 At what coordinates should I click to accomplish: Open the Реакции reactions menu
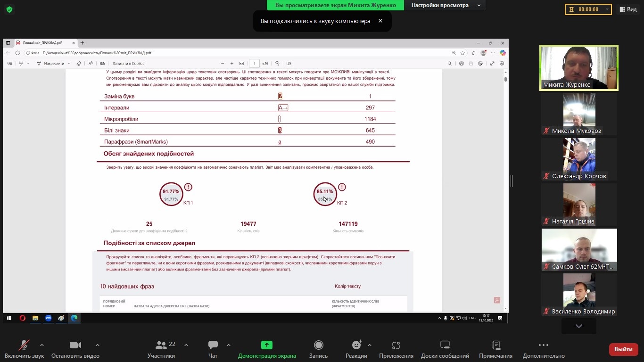[x=356, y=349]
